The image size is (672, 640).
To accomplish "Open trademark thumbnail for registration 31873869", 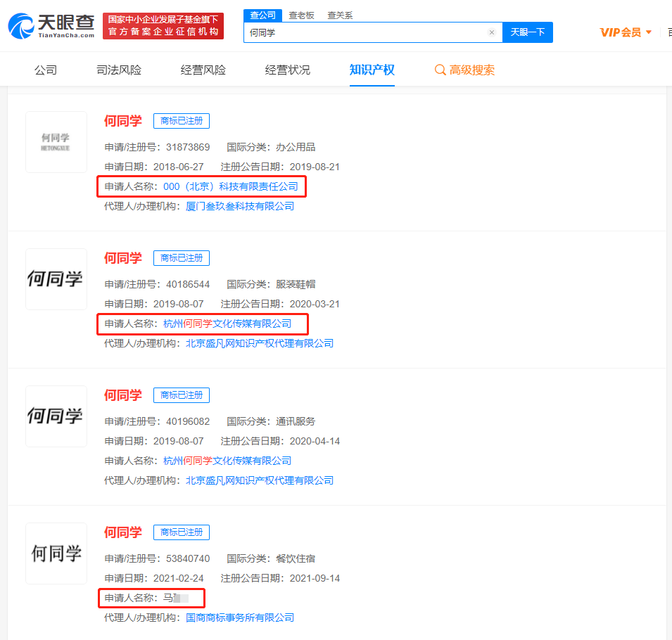I will coord(56,142).
